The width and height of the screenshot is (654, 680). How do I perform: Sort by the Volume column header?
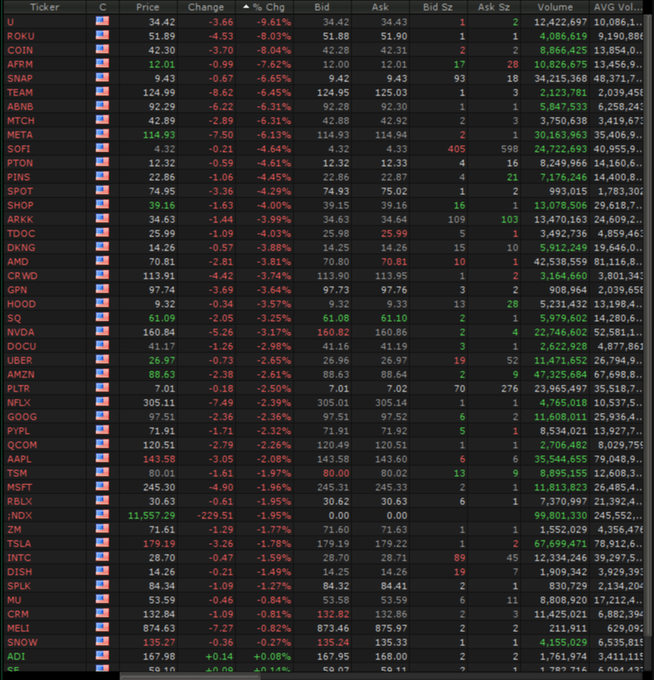pos(555,7)
